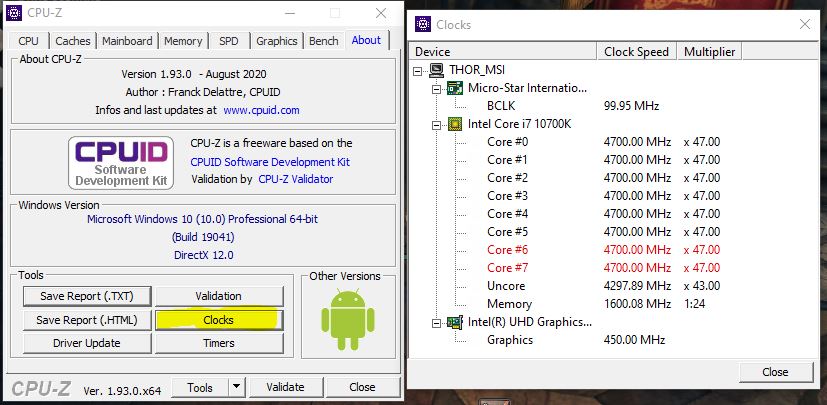Close the Clocks window with X
This screenshot has height=405, width=827.
coord(805,24)
